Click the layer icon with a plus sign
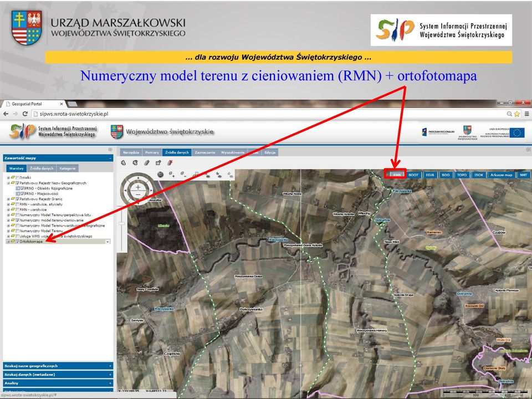The height and width of the screenshot is (399, 532). click(172, 175)
